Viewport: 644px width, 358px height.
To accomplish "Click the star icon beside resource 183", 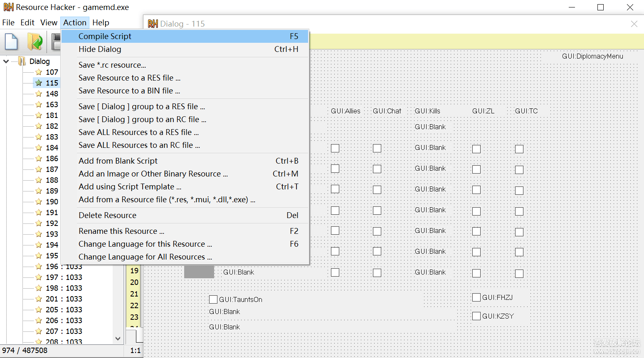I will pyautogui.click(x=39, y=137).
